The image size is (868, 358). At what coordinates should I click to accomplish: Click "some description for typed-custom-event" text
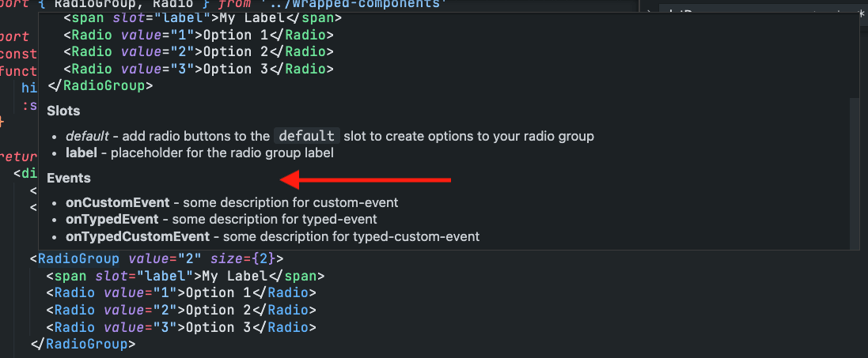tap(351, 237)
